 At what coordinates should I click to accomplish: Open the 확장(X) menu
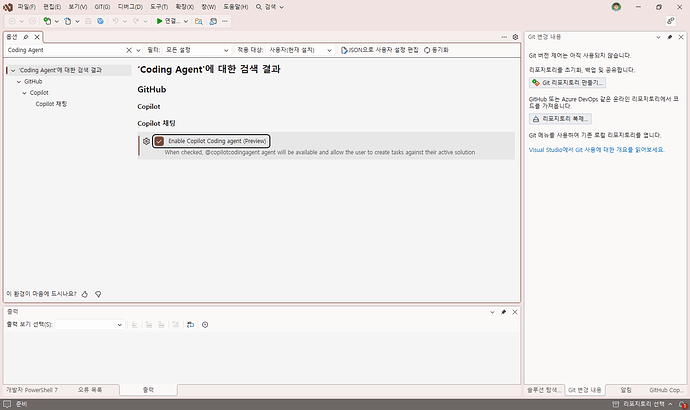(x=184, y=7)
